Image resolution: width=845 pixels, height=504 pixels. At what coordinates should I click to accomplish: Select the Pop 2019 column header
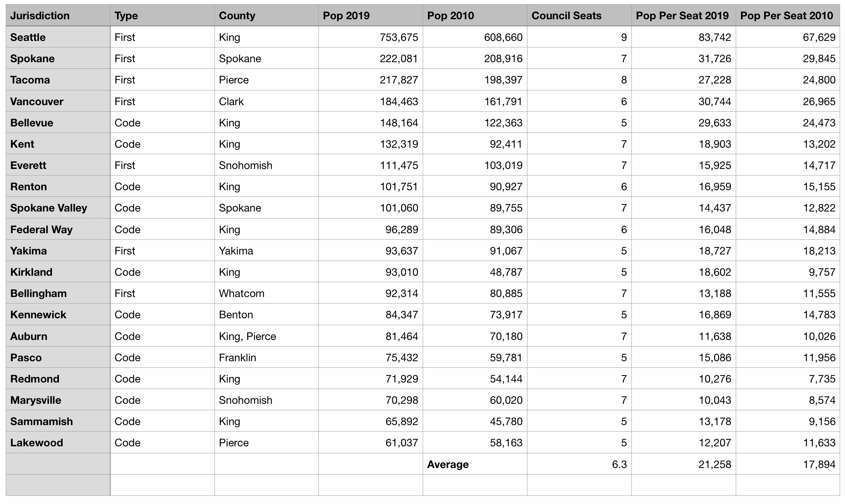coord(346,16)
